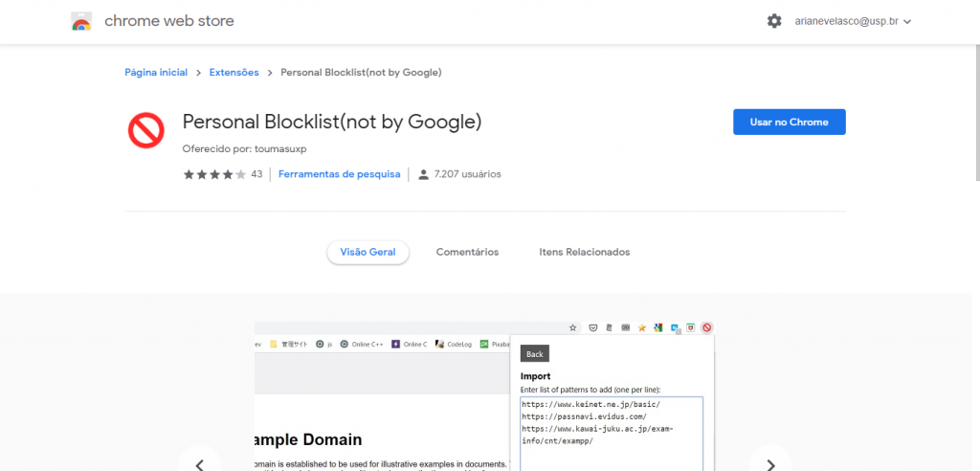
Task: Click the '7.207 usuários' text
Action: click(467, 174)
